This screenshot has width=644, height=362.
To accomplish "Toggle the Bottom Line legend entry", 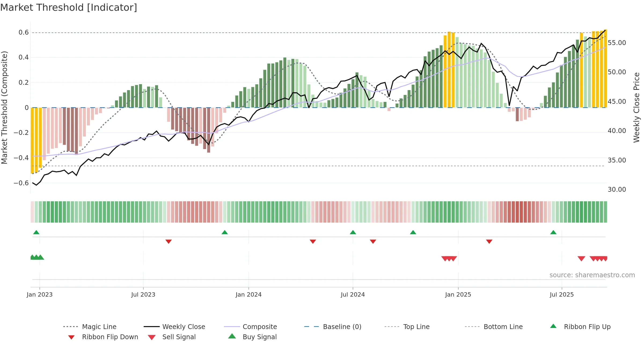I will 494,327.
